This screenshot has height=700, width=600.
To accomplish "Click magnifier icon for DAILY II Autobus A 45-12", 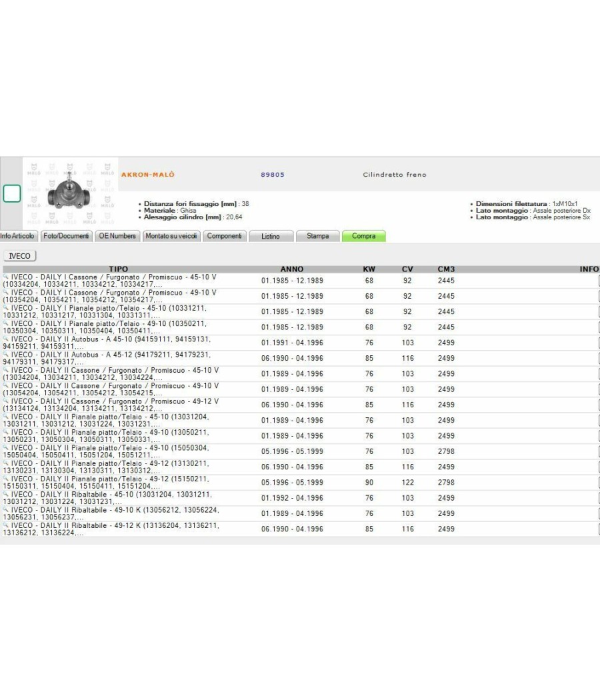I will tap(6, 355).
